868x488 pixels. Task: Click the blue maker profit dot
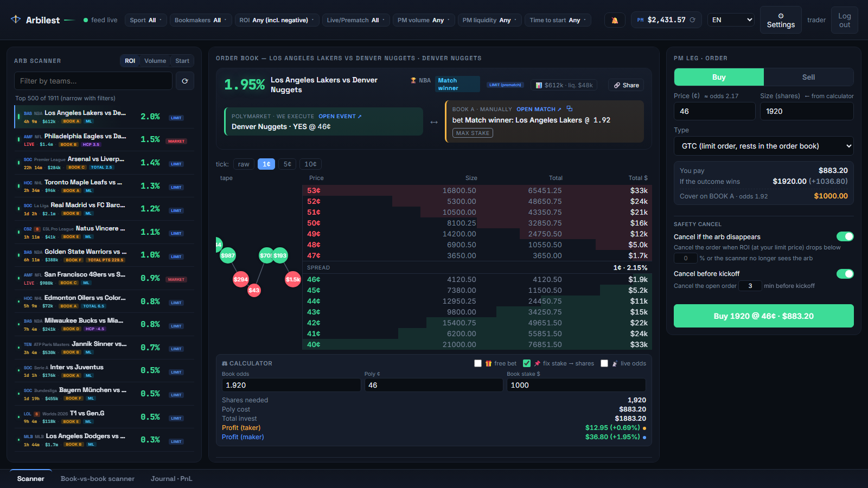pos(644,437)
